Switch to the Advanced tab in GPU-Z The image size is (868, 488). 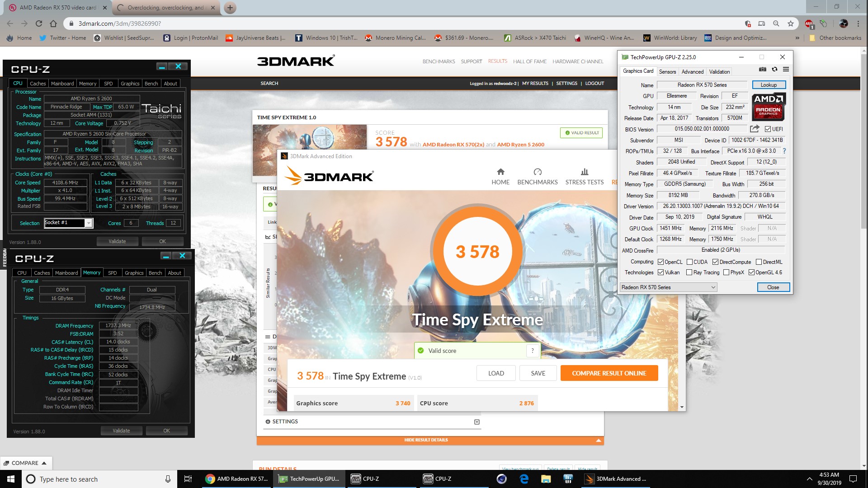click(x=692, y=72)
